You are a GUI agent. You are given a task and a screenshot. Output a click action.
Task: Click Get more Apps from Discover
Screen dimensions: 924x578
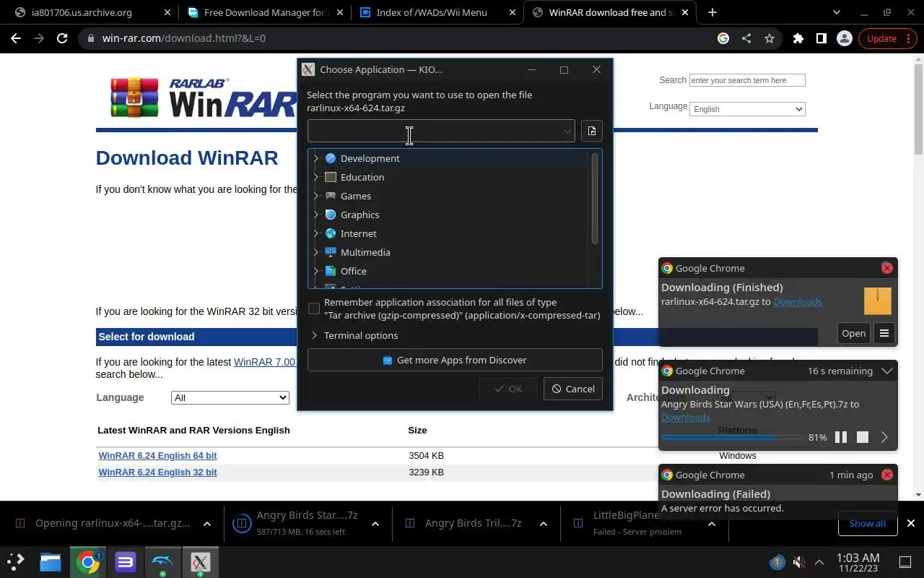(455, 360)
